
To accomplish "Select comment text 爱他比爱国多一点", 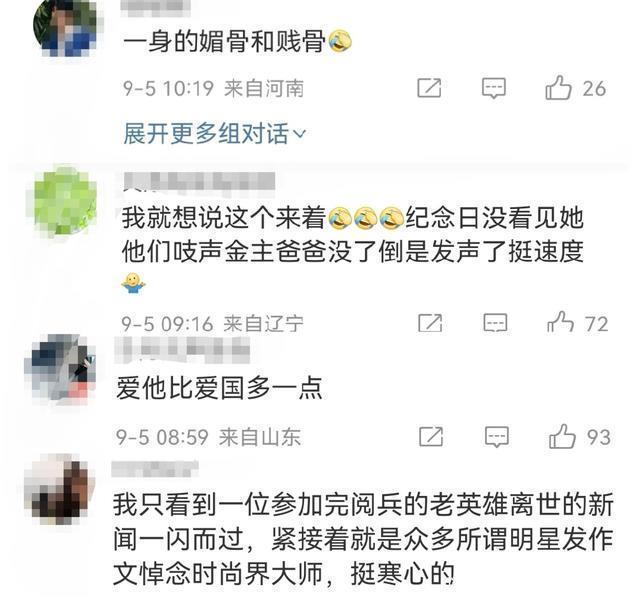I will tap(220, 388).
